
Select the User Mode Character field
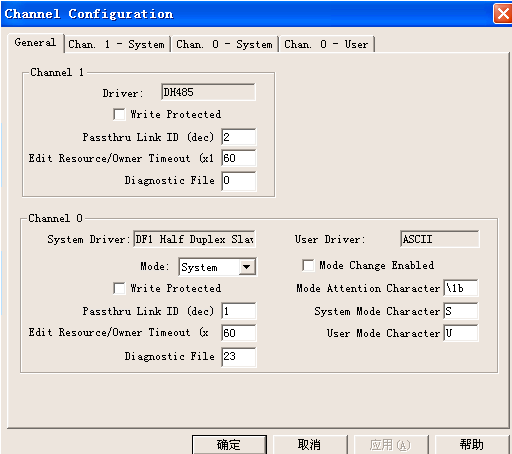point(461,333)
